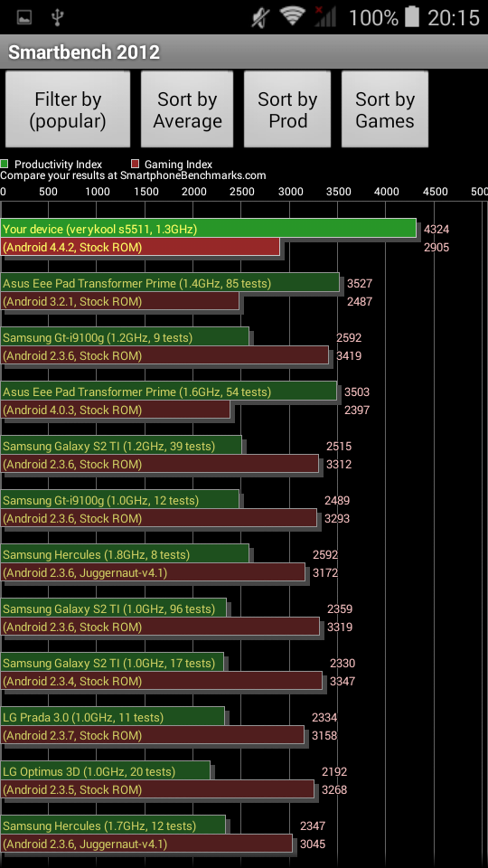Click the 3419 score value
The width and height of the screenshot is (488, 868).
349,356
